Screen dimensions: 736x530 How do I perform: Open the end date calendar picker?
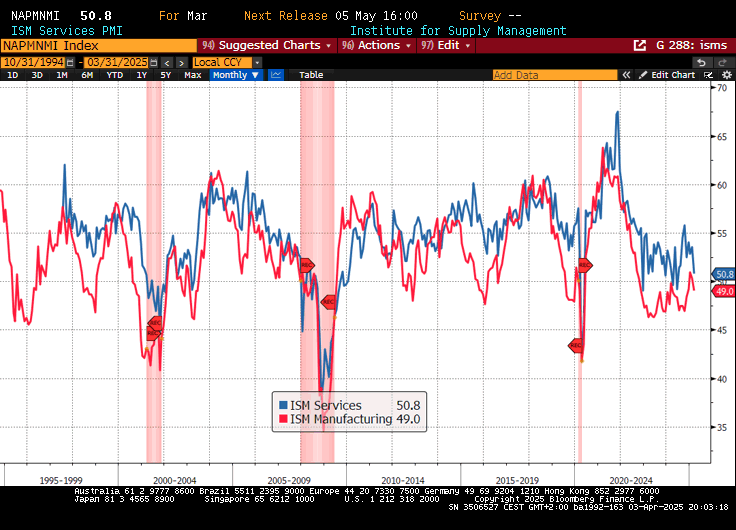click(153, 62)
